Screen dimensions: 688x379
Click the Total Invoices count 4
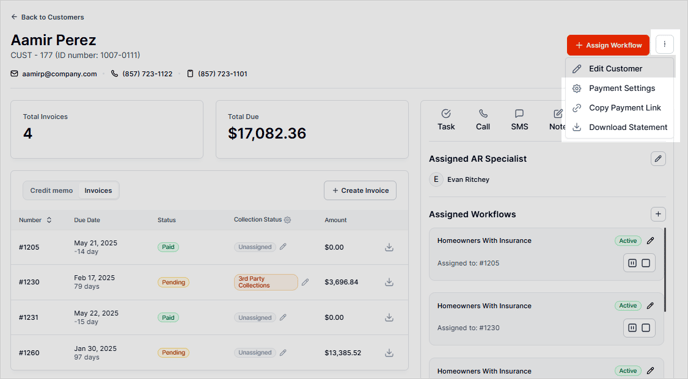pos(28,133)
